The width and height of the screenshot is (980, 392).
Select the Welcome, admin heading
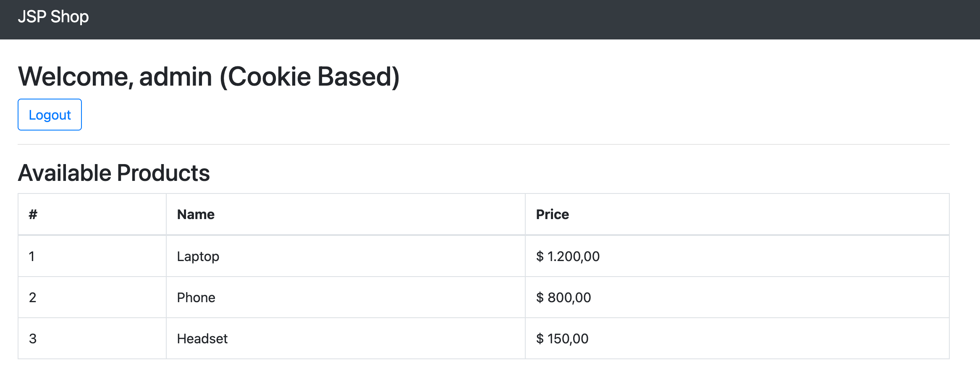[209, 77]
